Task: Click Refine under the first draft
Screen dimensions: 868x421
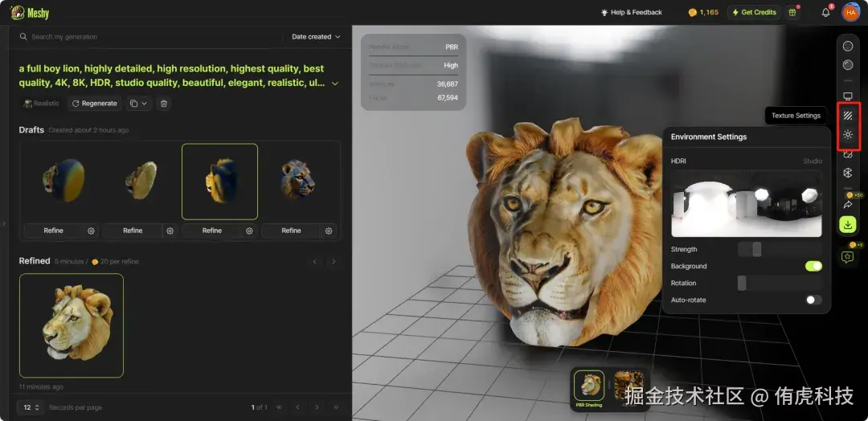Action: pyautogui.click(x=54, y=231)
